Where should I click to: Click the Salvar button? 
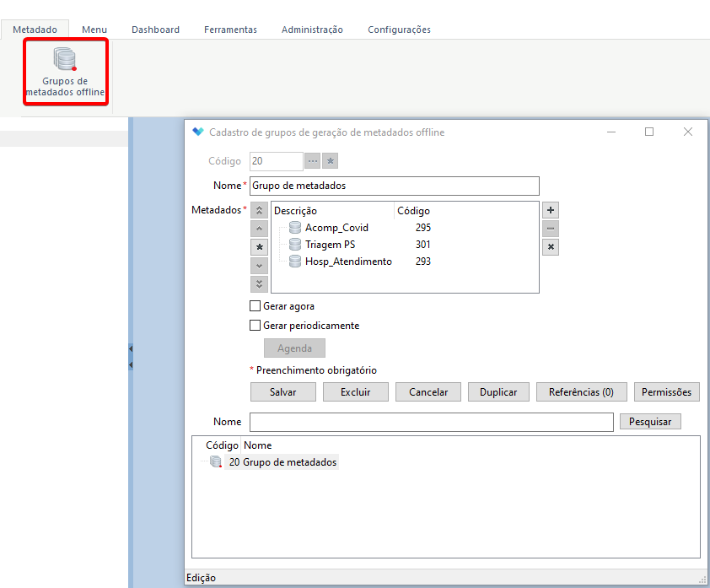[x=283, y=391]
